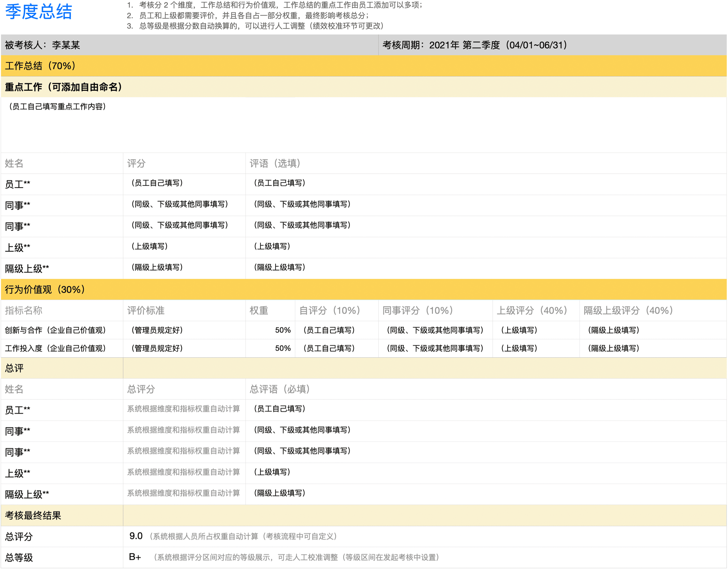Click the 考核最终结果 section header
This screenshot has width=728, height=570.
coord(62,515)
